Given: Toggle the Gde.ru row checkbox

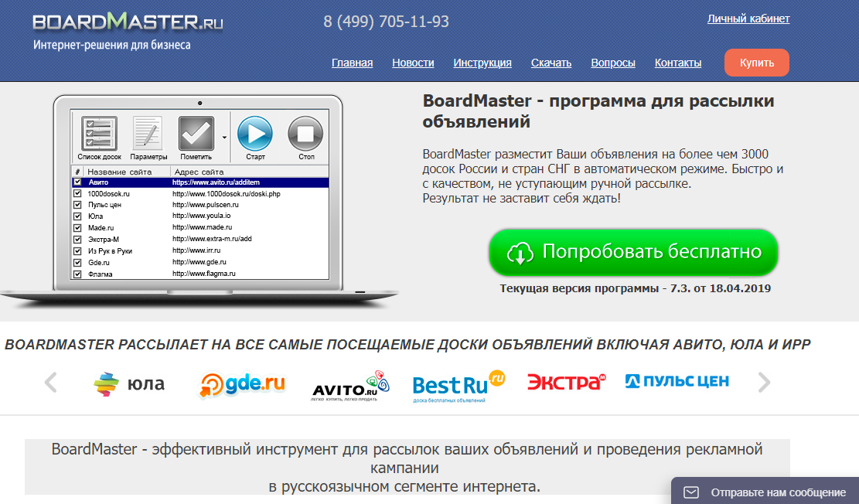Looking at the screenshot, I should [x=77, y=262].
